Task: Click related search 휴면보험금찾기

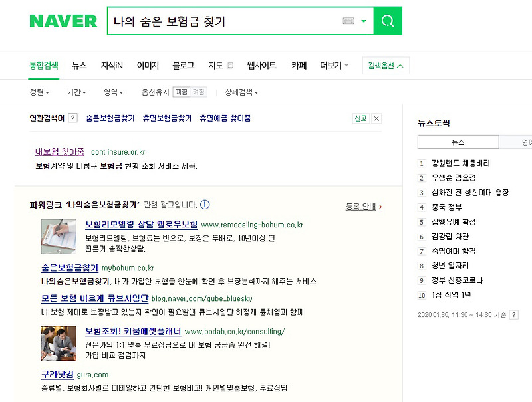Action: click(x=167, y=118)
